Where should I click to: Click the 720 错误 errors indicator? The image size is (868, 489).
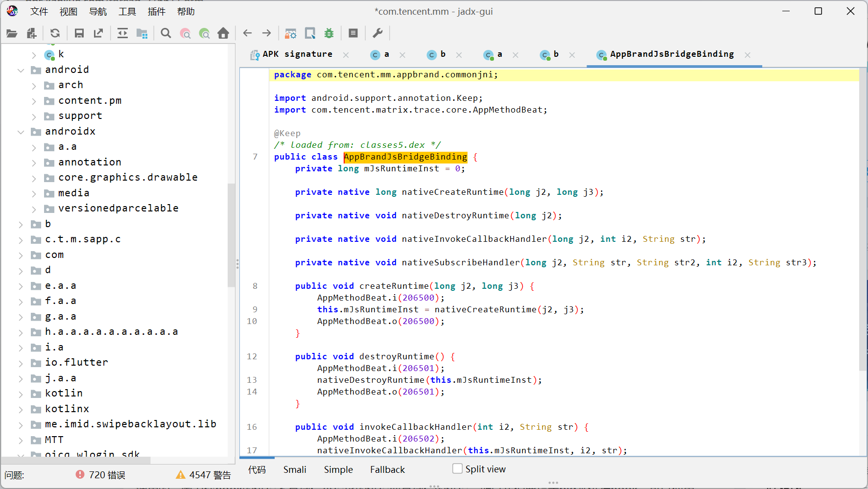point(100,475)
